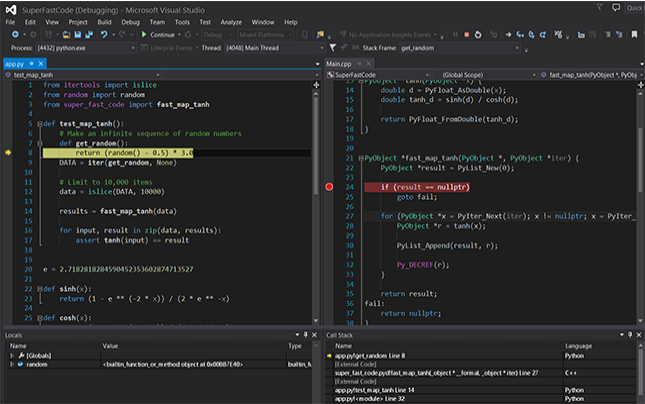The height and width of the screenshot is (404, 645).
Task: Collapse the get_random function at line 7
Action: (x=40, y=143)
